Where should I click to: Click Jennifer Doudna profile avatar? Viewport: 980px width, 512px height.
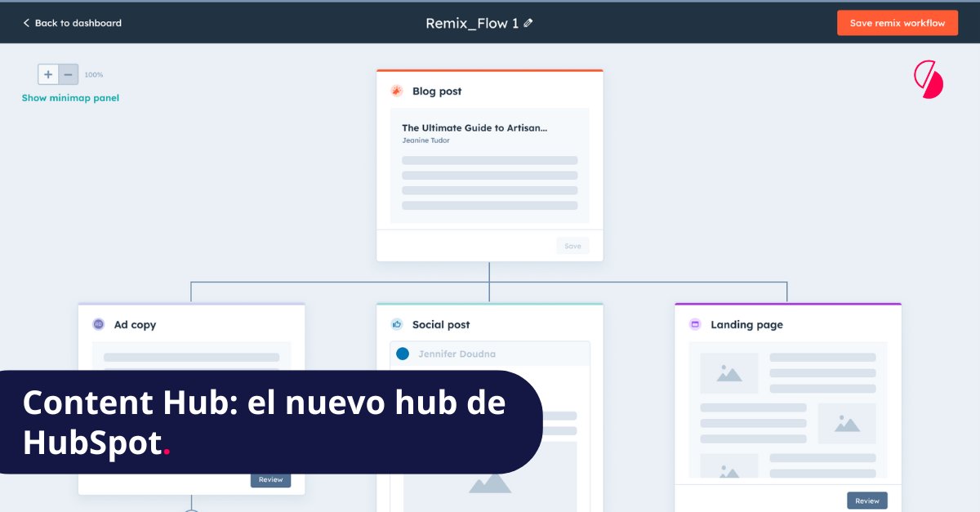tap(403, 354)
